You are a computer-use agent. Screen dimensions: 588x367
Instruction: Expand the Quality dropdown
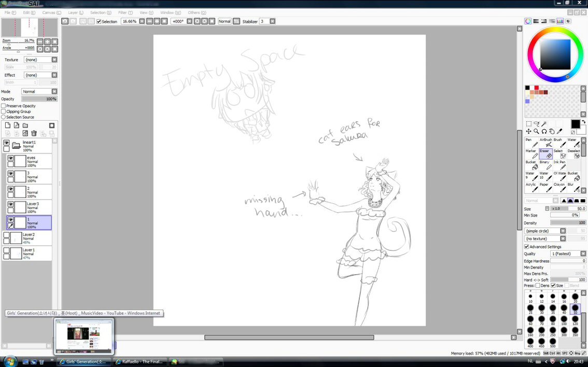(583, 254)
